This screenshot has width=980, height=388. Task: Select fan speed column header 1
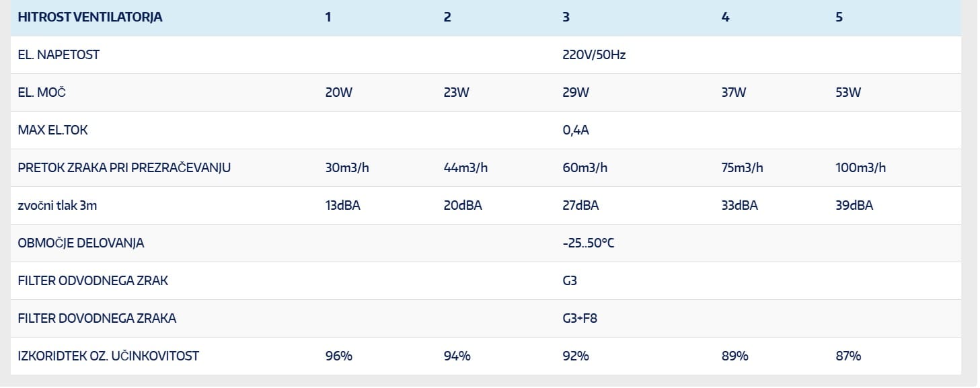pos(328,17)
